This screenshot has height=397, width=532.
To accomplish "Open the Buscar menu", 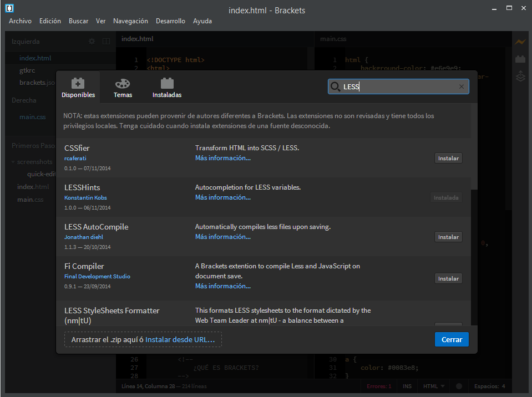I will (78, 21).
